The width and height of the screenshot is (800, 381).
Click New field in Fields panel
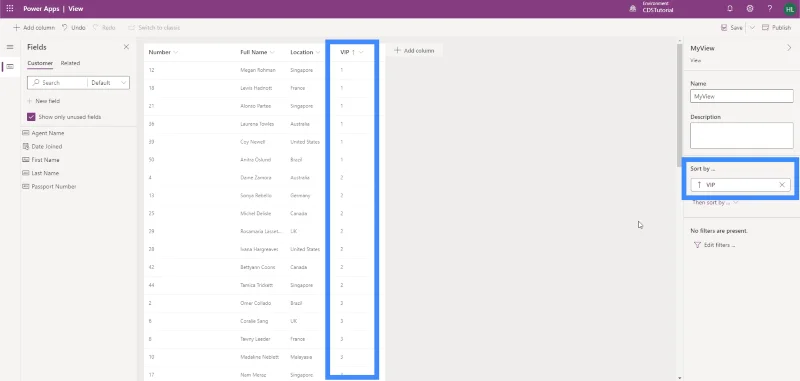[x=43, y=101]
